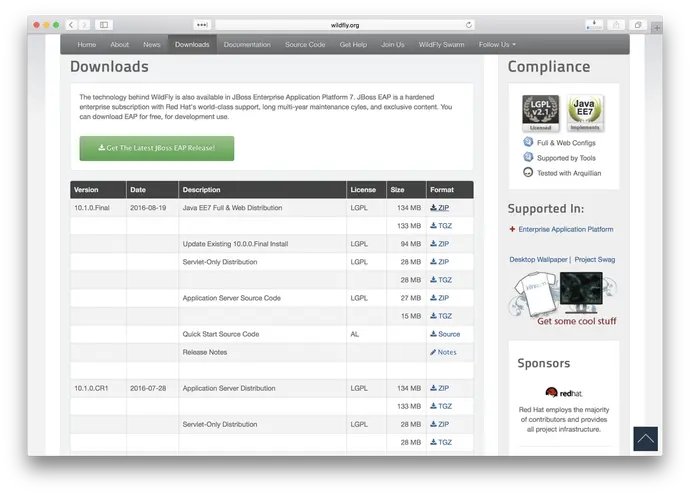The height and width of the screenshot is (495, 690).
Task: Show all tabs overview icon
Action: 638,25
